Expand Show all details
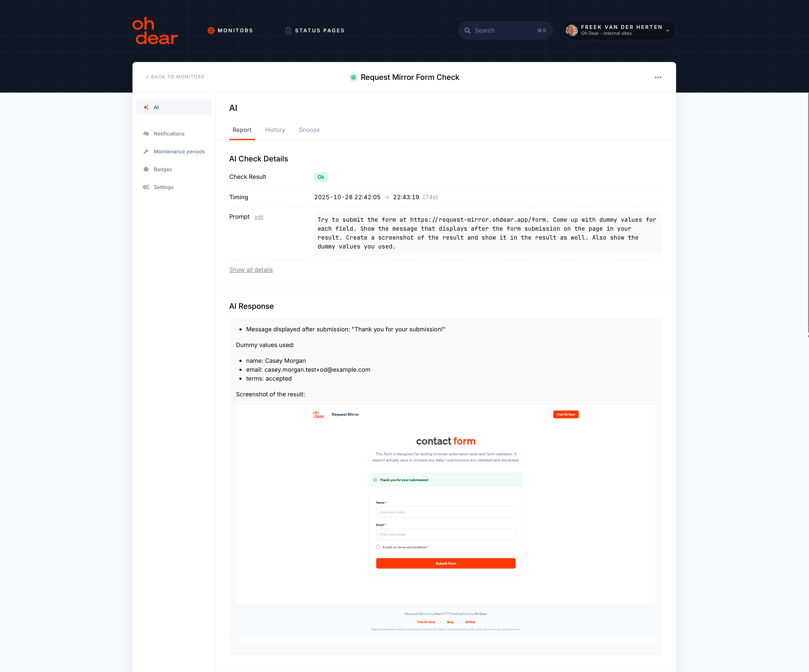 coord(251,270)
